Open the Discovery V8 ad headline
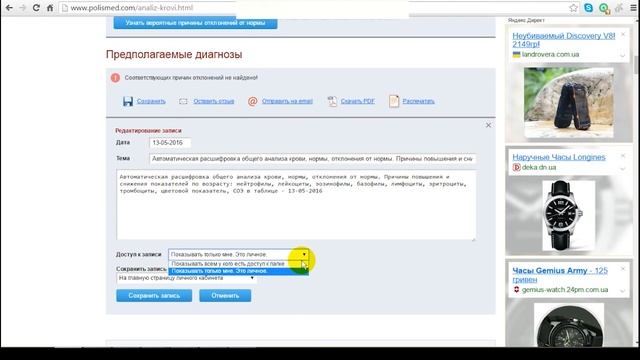Viewport: 640px width, 360px height. (563, 40)
